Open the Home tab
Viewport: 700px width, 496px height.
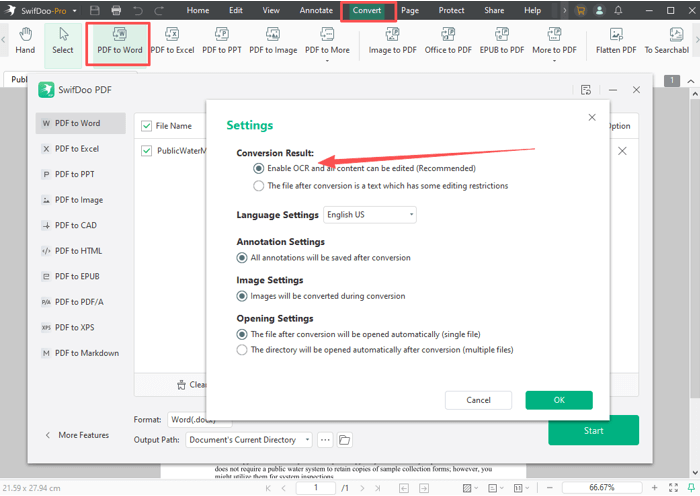point(198,10)
